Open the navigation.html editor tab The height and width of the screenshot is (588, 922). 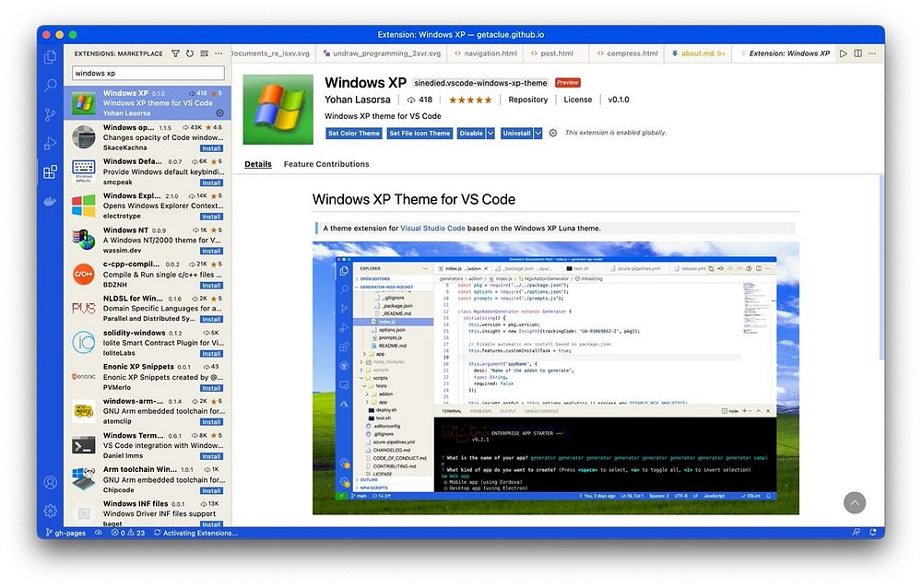486,53
